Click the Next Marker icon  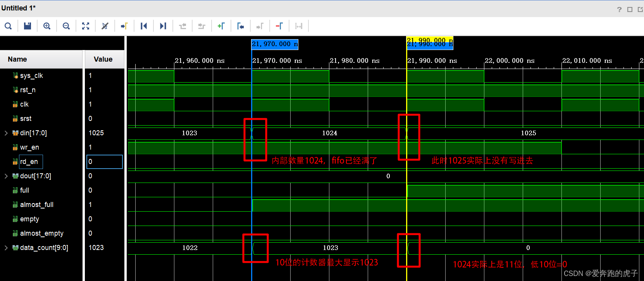(260, 26)
